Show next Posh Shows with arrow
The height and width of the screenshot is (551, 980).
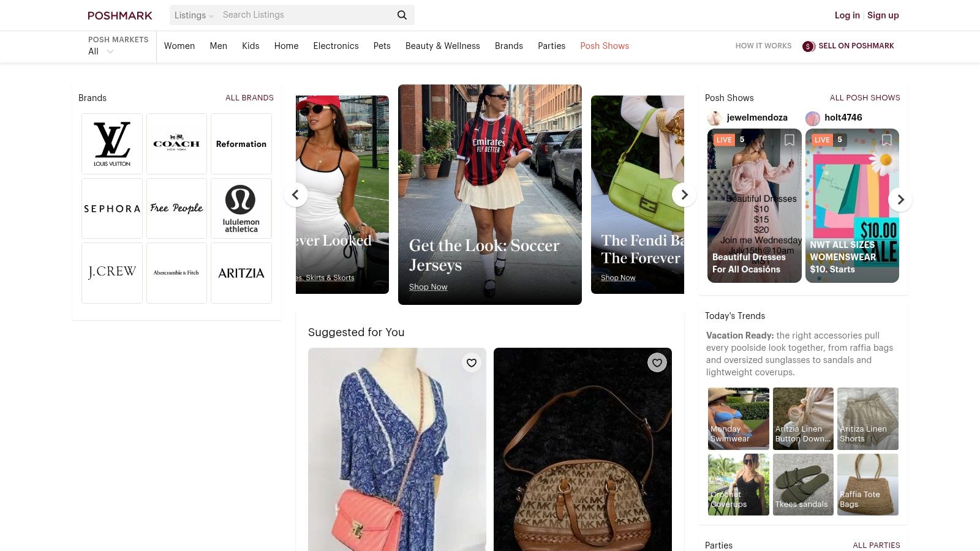(x=900, y=200)
